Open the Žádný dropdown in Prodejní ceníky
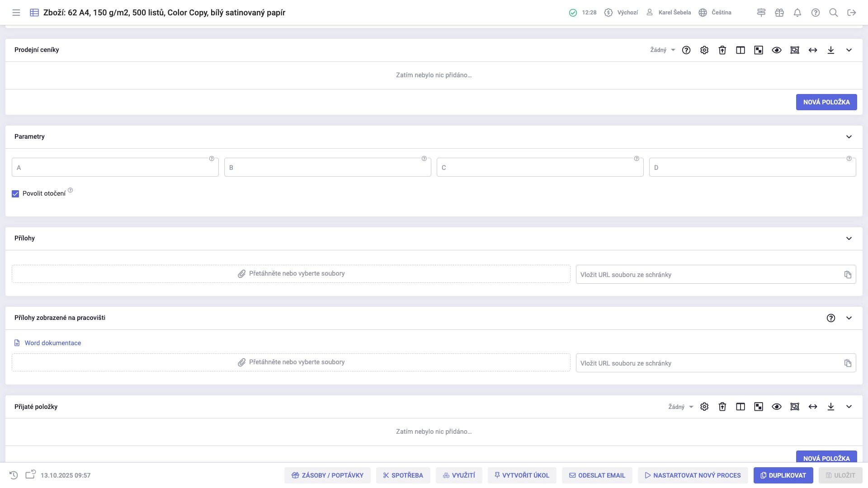 pyautogui.click(x=663, y=50)
